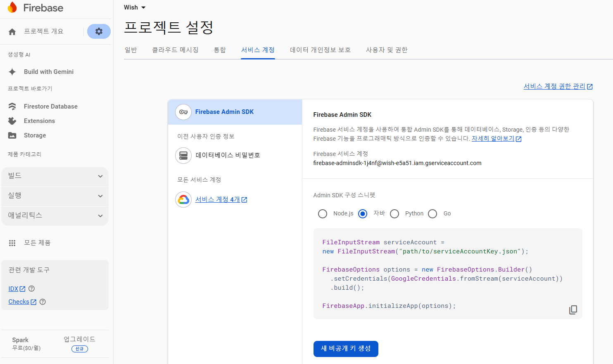Switch to the 일반 tab

click(131, 50)
